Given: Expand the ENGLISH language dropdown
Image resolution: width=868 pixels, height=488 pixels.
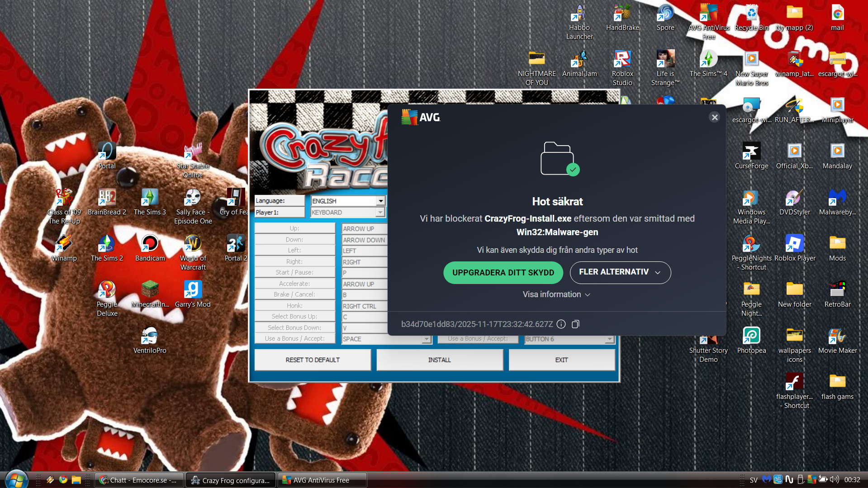Looking at the screenshot, I should tap(380, 201).
